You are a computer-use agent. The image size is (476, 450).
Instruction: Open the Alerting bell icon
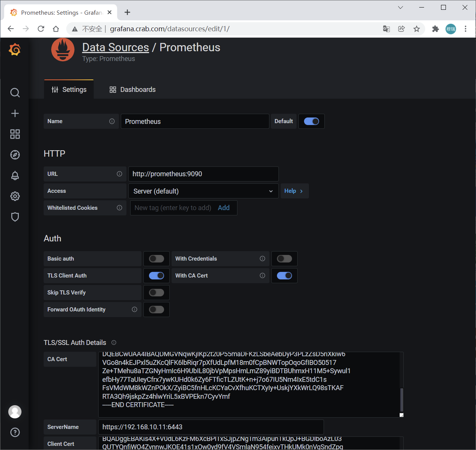click(15, 175)
